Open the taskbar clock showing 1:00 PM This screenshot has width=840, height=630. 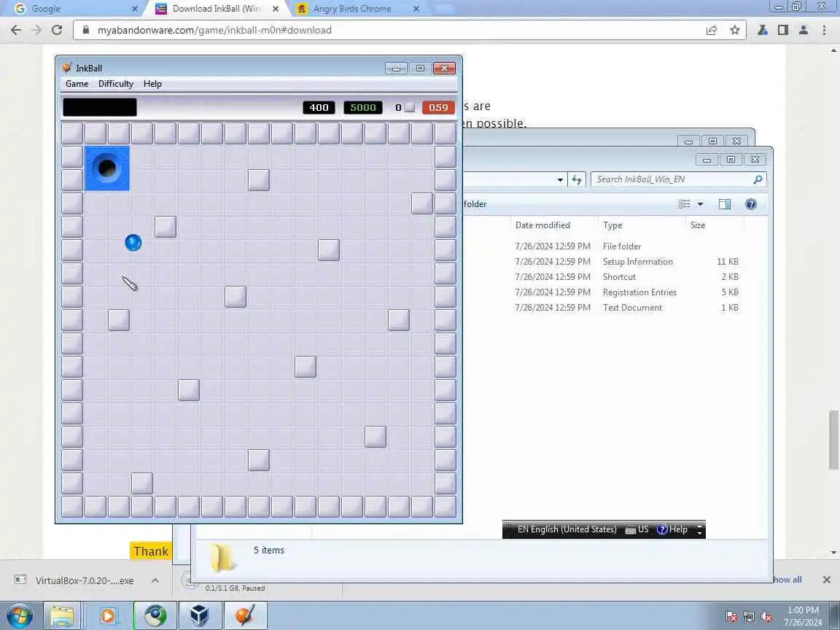coord(803,616)
